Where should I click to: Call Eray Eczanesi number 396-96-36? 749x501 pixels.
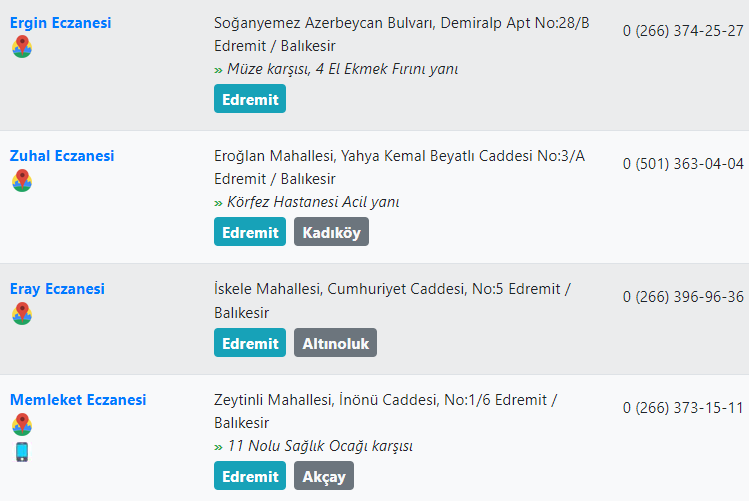[x=683, y=297]
